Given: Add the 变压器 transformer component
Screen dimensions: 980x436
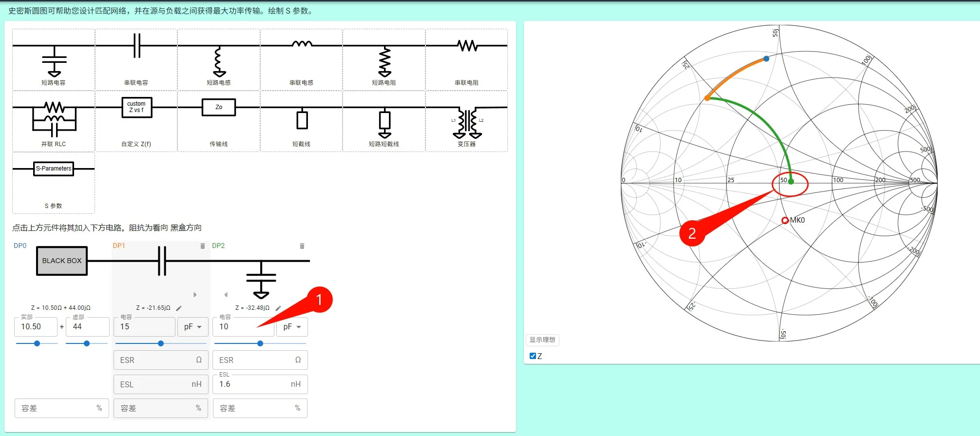Looking at the screenshot, I should coord(466,121).
